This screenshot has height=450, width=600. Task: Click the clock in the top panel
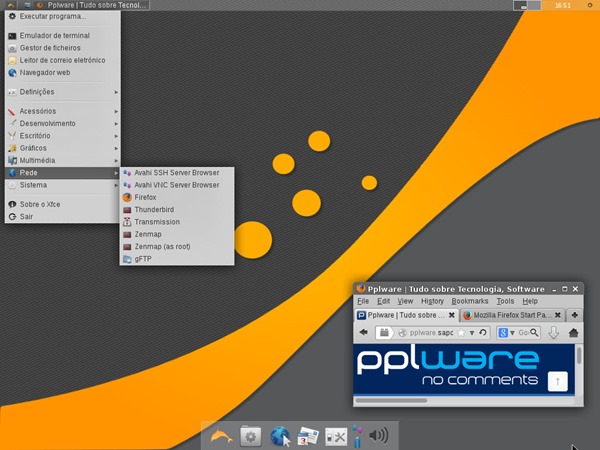(x=563, y=5)
